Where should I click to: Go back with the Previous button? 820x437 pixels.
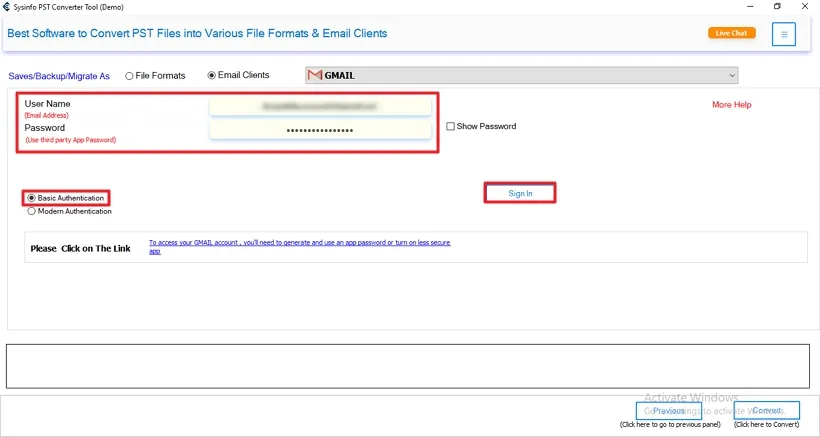tap(669, 411)
